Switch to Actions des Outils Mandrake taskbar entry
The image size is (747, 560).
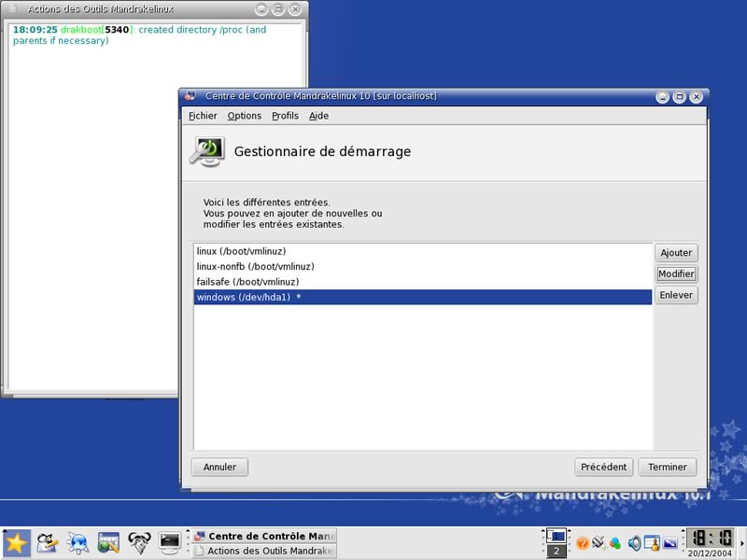click(265, 551)
